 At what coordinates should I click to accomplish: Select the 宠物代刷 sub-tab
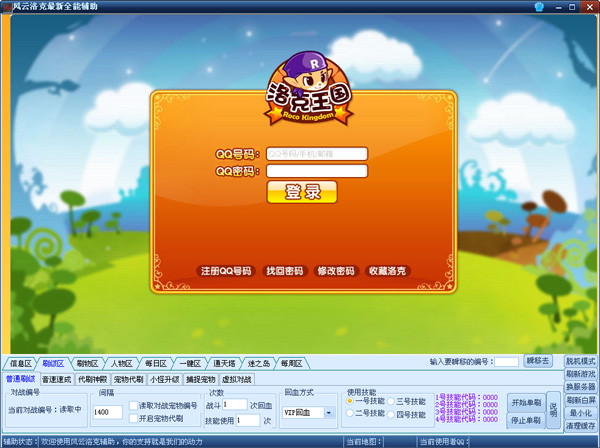pyautogui.click(x=128, y=379)
